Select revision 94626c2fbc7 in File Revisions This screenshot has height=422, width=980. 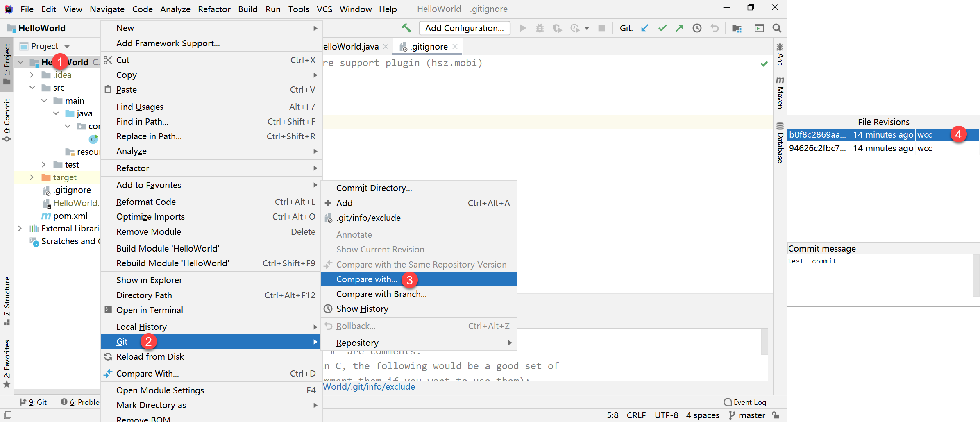(x=883, y=148)
